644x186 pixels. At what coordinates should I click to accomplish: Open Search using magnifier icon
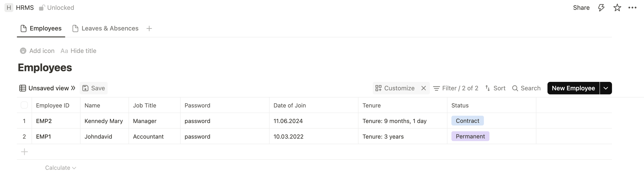tap(515, 88)
